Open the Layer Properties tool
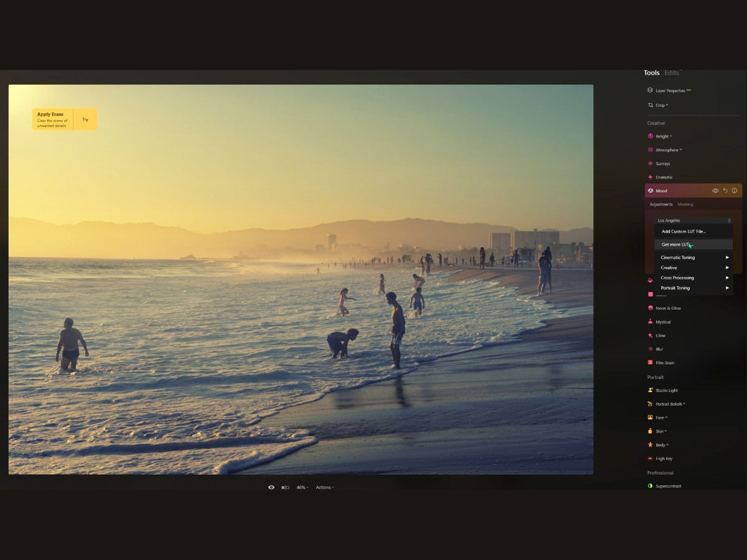 click(670, 90)
